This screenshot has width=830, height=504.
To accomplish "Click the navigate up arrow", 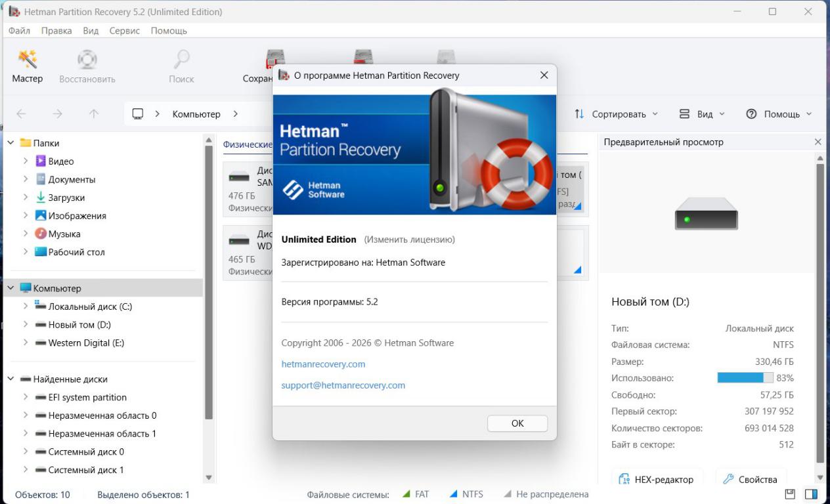I will [x=94, y=114].
